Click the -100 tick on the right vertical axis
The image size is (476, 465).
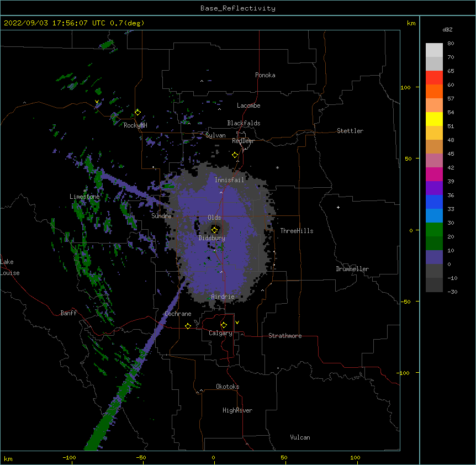point(404,373)
